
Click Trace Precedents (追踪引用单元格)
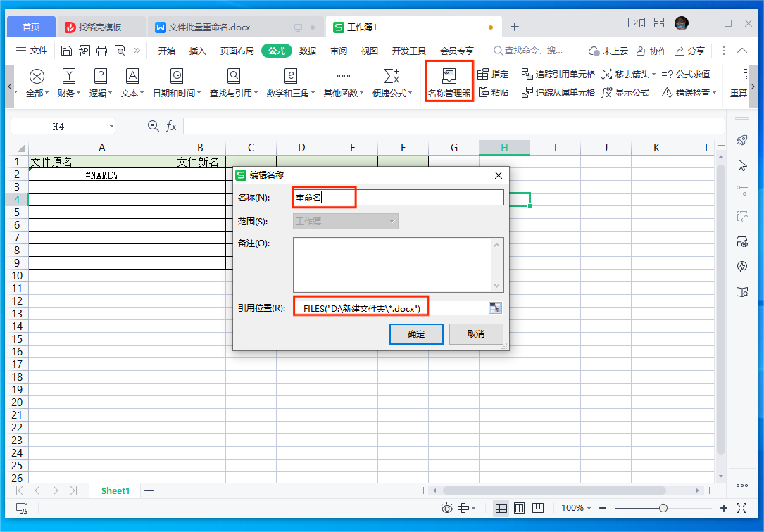point(558,74)
